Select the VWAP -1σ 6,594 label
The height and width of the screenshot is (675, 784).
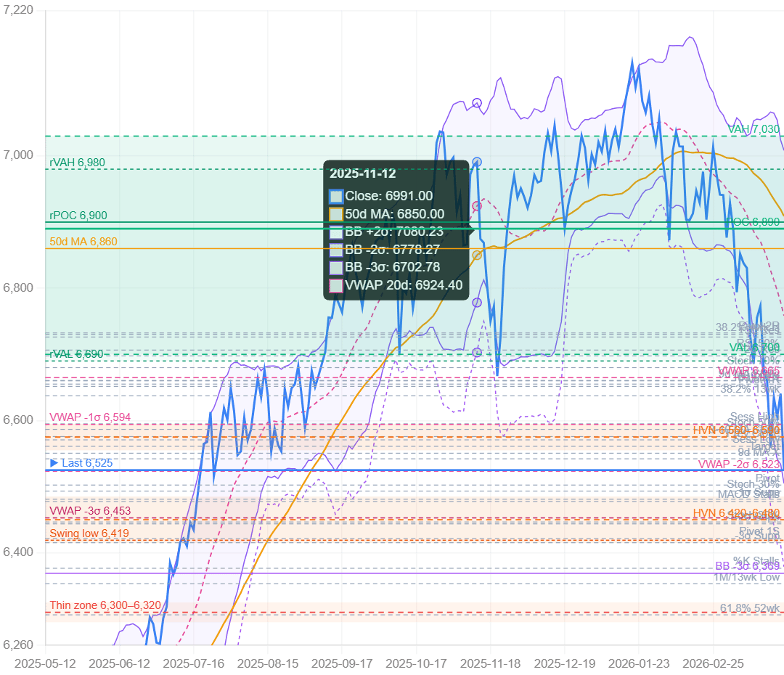(x=90, y=417)
